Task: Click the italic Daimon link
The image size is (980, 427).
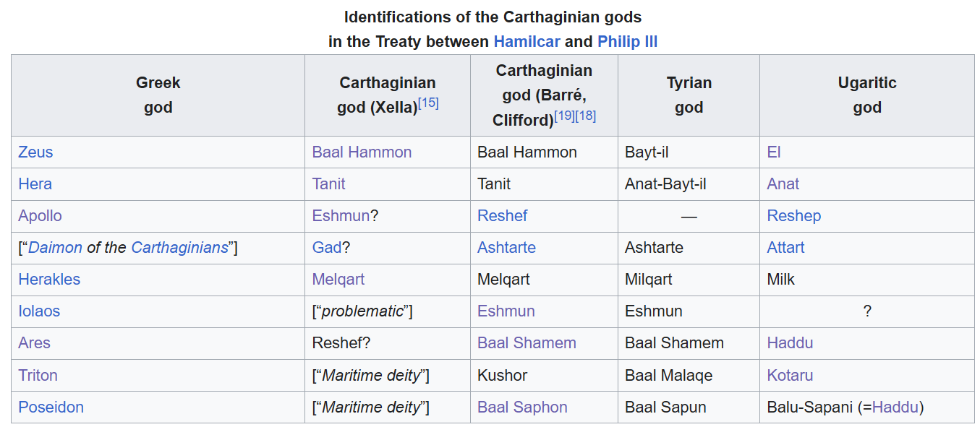Action: pyautogui.click(x=56, y=248)
